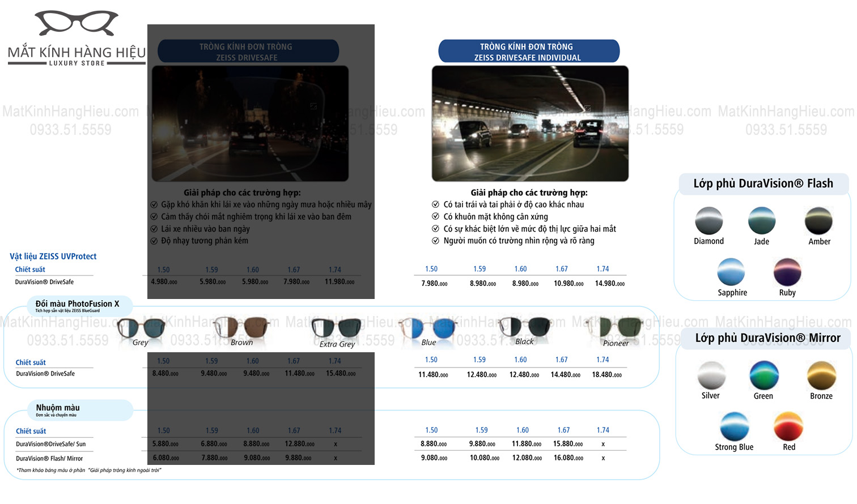Click check mark beside 'Có khuôn mặt không cân xứng'
The width and height of the screenshot is (857, 504).
[x=435, y=216]
